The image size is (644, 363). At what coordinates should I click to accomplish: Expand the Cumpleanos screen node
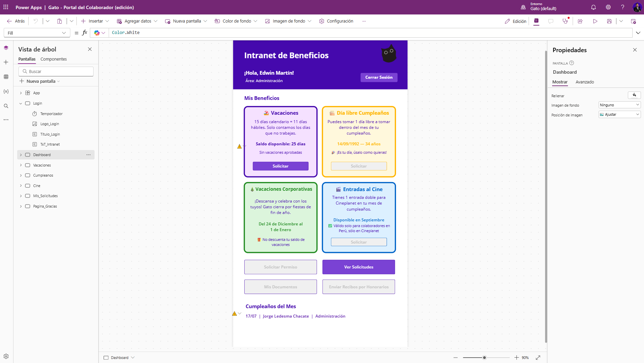pos(21,175)
